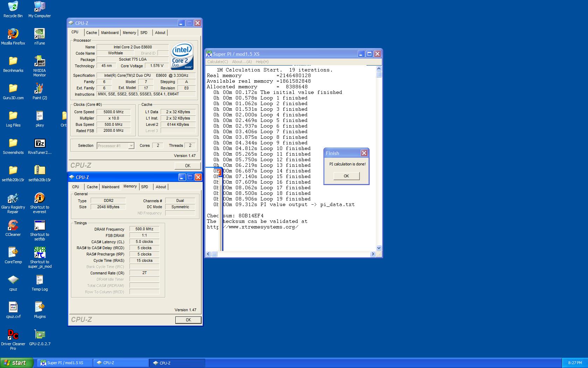Launch Driver Cleaner Pro icon
588x368 pixels.
(x=13, y=340)
